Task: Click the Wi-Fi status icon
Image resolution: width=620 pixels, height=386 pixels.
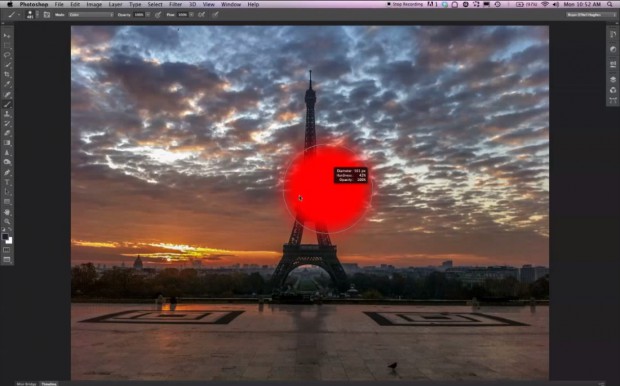Action: click(545, 4)
